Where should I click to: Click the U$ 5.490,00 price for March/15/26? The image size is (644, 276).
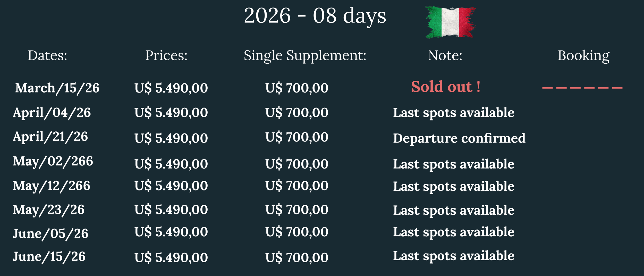[171, 88]
